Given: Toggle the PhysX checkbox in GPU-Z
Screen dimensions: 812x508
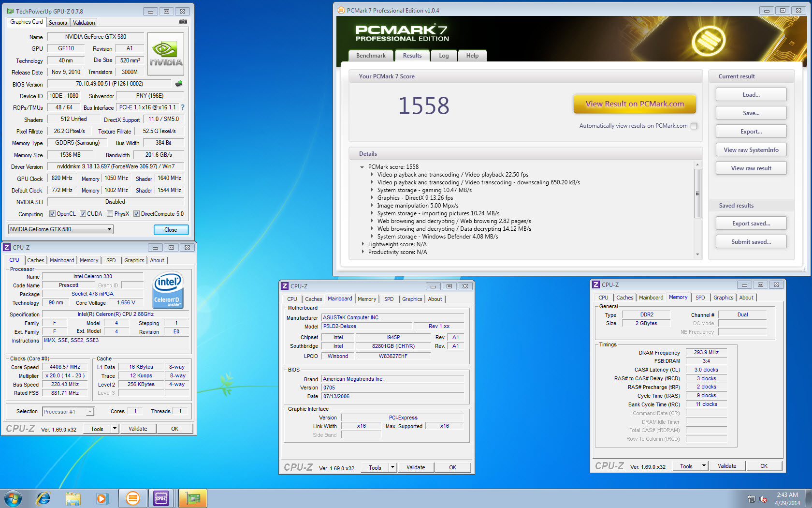Looking at the screenshot, I should [110, 214].
